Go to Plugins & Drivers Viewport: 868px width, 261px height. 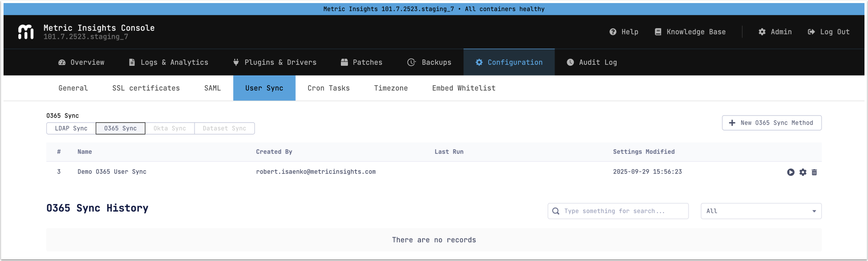(275, 62)
